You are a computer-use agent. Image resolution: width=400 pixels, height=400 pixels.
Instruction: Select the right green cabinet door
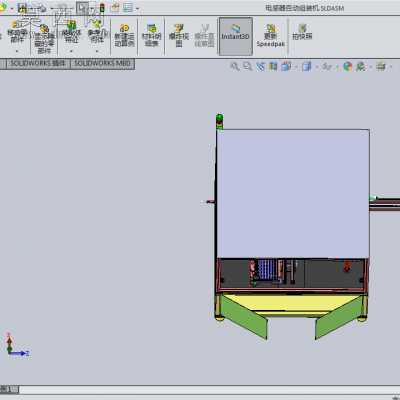(x=338, y=318)
